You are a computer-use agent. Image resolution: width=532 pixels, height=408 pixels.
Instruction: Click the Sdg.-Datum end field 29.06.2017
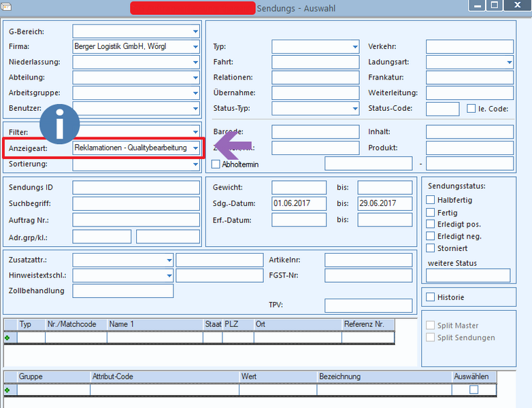pyautogui.click(x=385, y=203)
